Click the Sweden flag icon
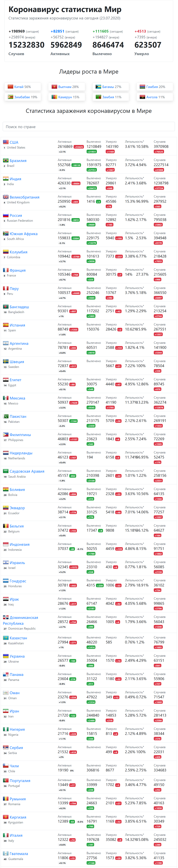 [x=6, y=362]
